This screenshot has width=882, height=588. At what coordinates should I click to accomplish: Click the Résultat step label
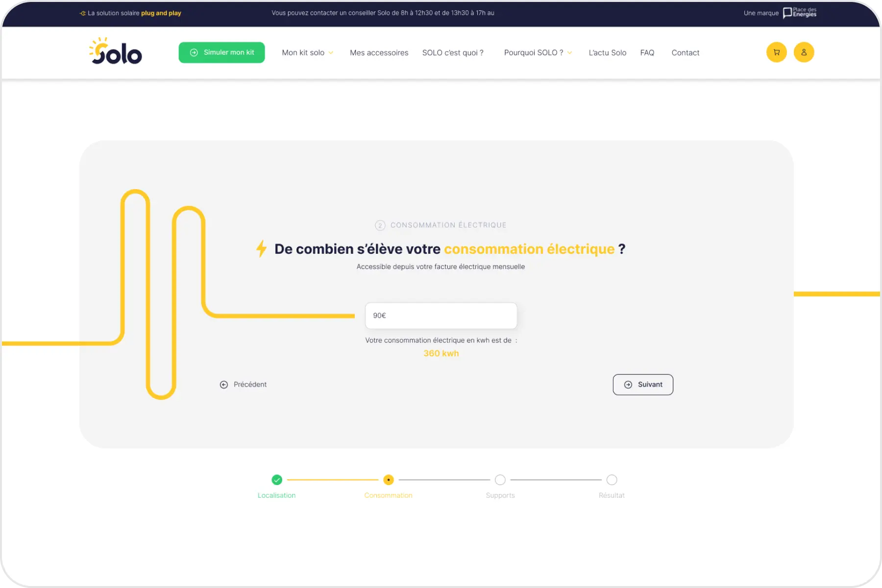(x=612, y=495)
